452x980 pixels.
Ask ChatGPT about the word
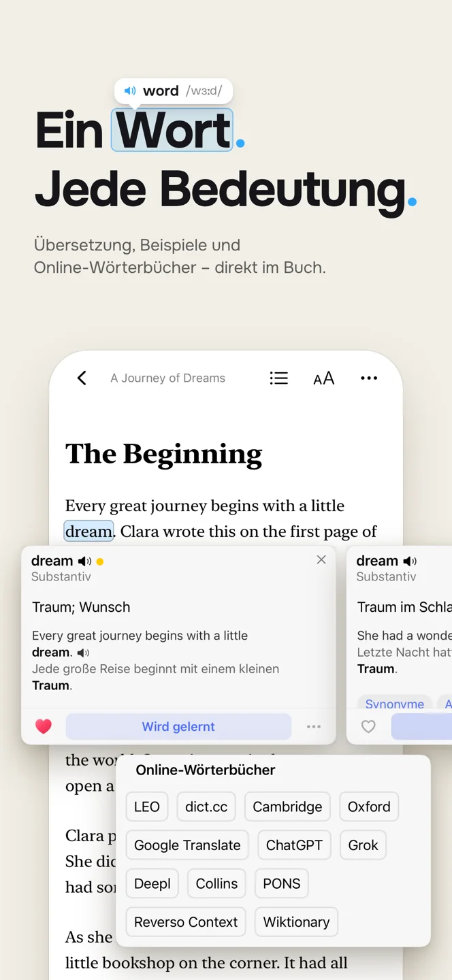click(294, 845)
